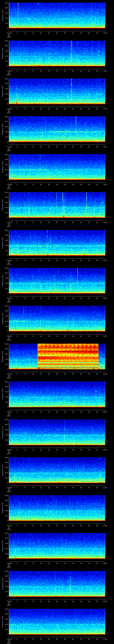Click the spike near 5 seconds in 7:14:00 spectrogram
The image size is (114, 644).
tap(18, 14)
